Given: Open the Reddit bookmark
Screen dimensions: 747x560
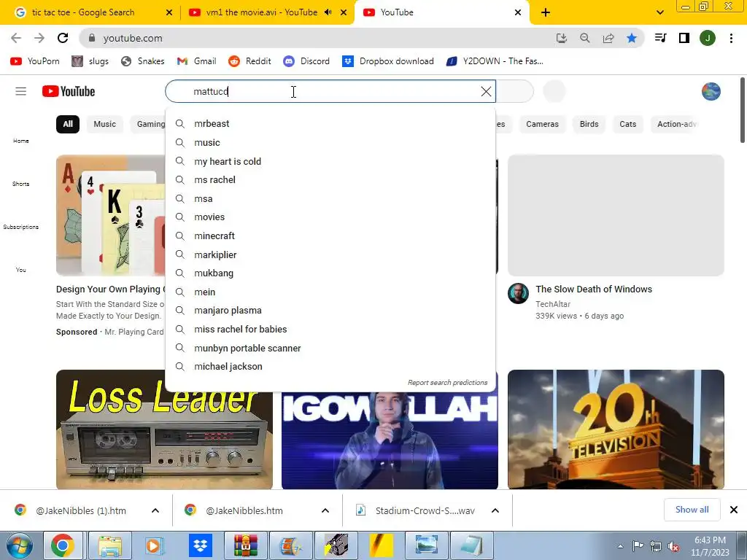Looking at the screenshot, I should [x=249, y=61].
